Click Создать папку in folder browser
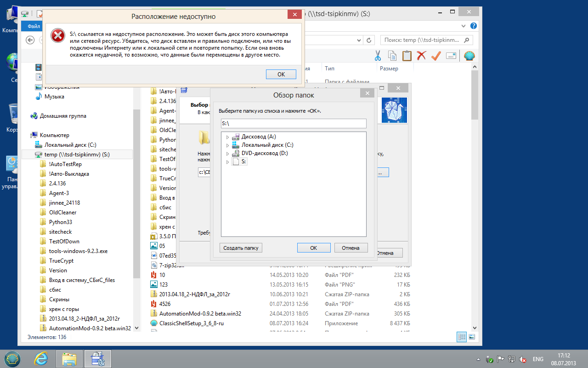 [x=241, y=248]
